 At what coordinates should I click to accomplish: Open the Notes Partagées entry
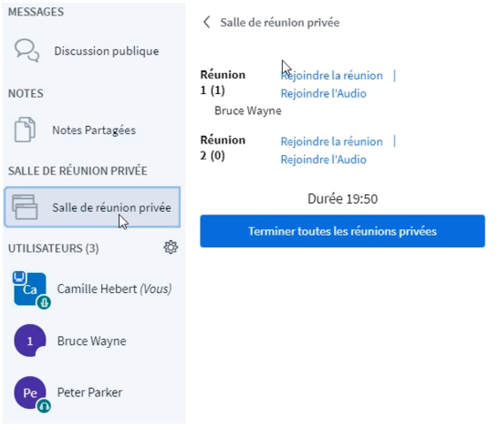(x=92, y=130)
